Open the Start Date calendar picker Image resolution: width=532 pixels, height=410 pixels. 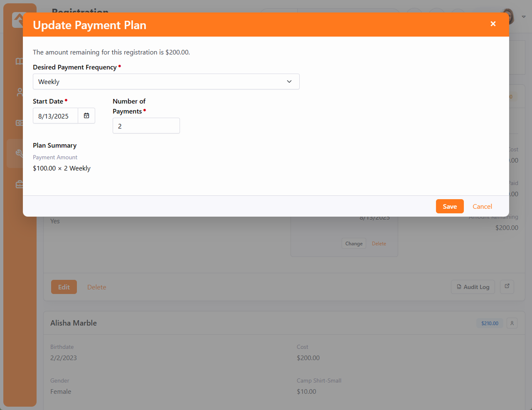(86, 116)
